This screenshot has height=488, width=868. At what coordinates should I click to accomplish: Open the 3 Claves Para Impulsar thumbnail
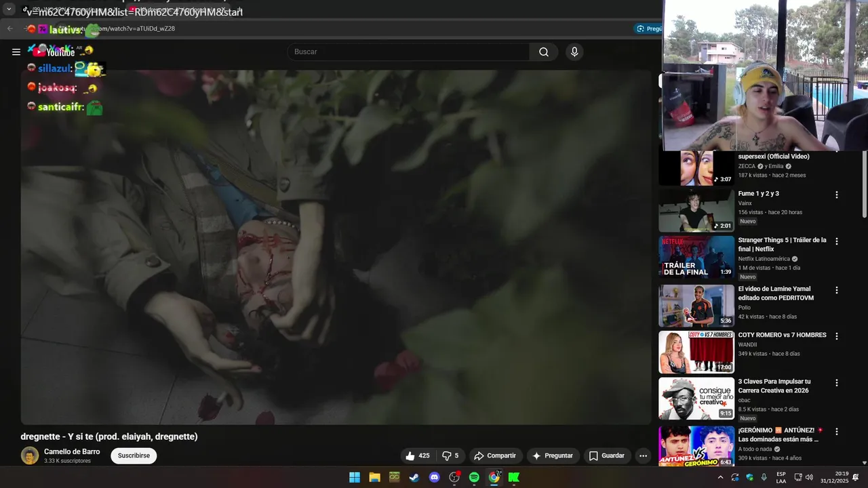696,399
